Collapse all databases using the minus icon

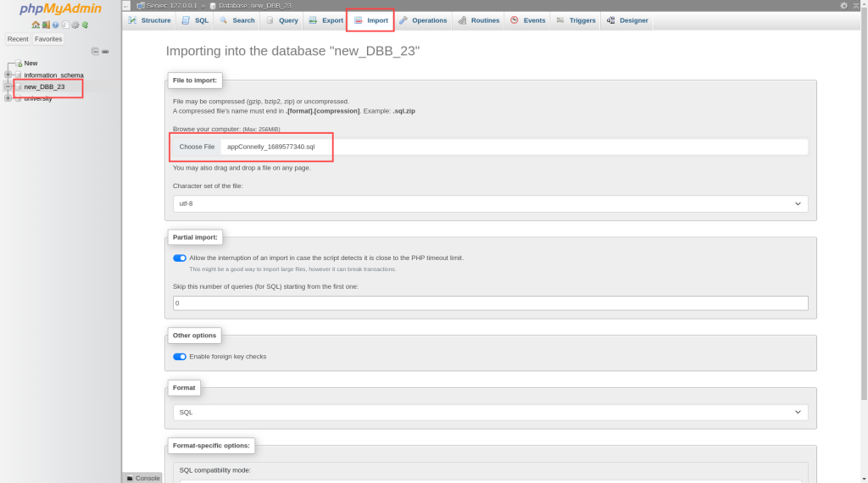click(x=95, y=52)
